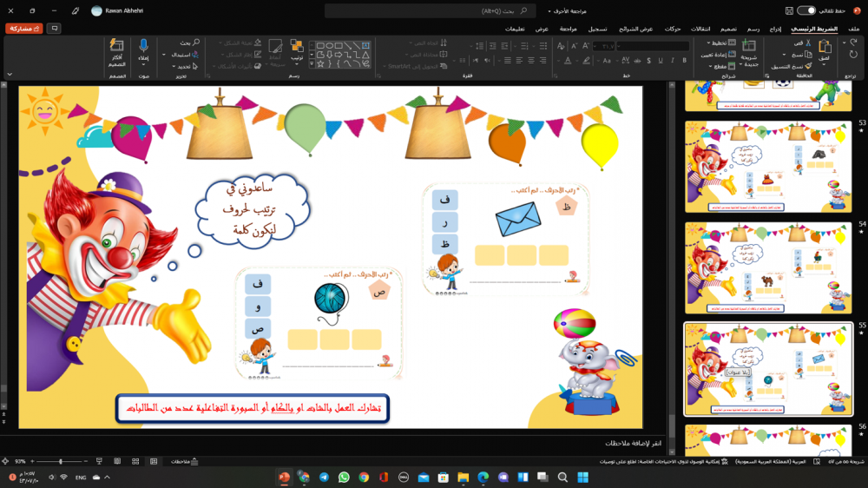Increase font size with larger A
This screenshot has width=868, height=488.
[x=586, y=46]
